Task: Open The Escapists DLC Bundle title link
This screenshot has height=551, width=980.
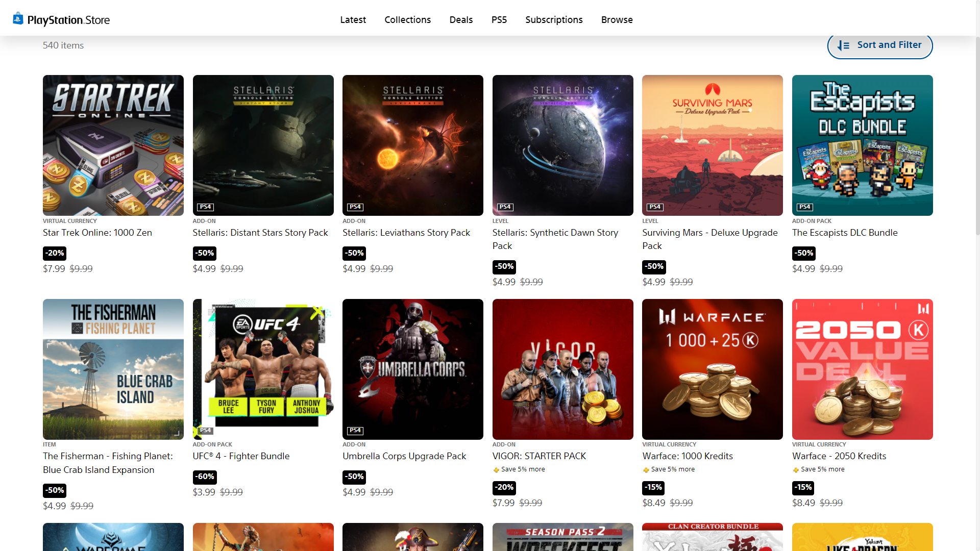Action: click(844, 233)
